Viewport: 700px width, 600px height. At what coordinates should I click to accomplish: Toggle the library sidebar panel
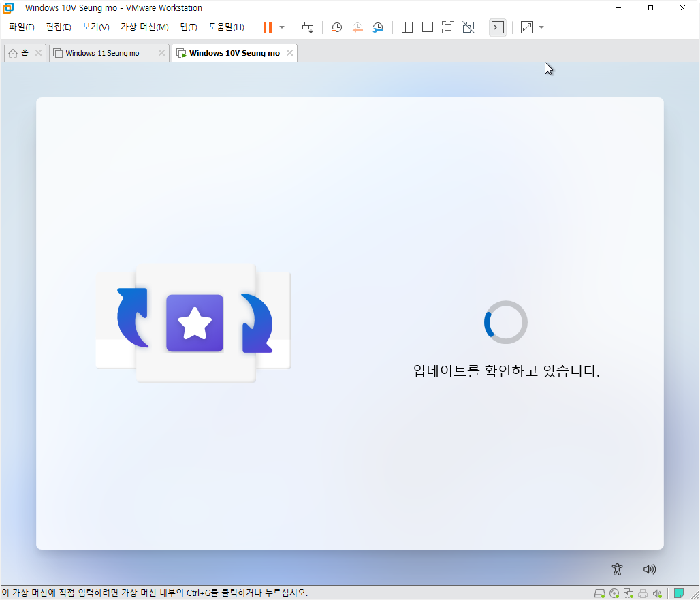point(407,27)
